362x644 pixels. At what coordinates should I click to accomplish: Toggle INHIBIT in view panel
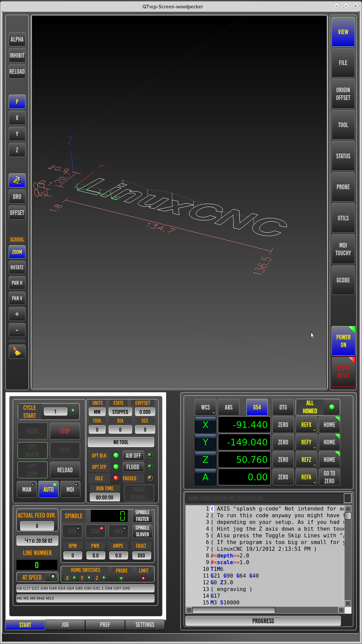click(17, 55)
